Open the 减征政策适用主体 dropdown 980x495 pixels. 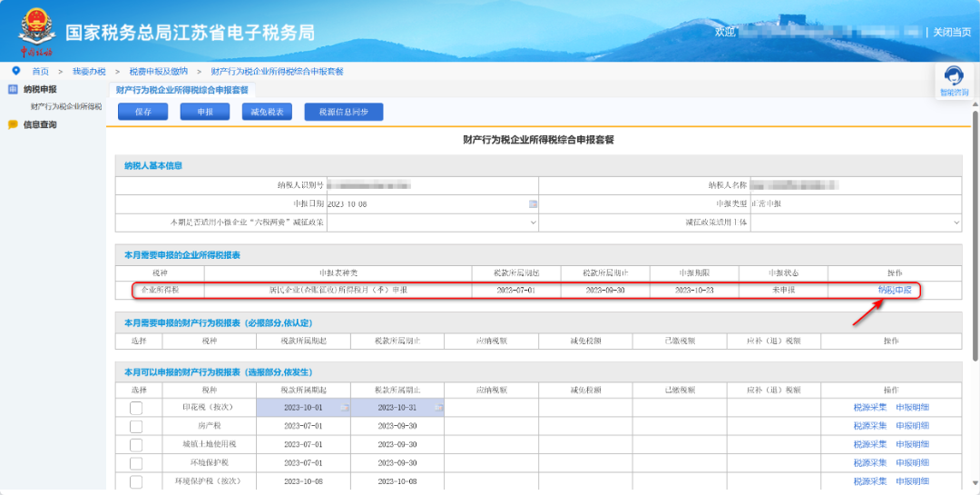(x=856, y=223)
